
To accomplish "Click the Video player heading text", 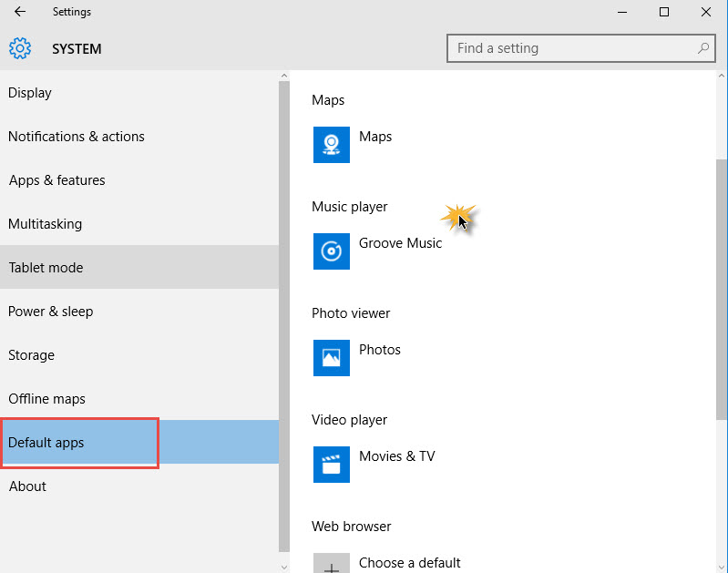I will coord(349,420).
